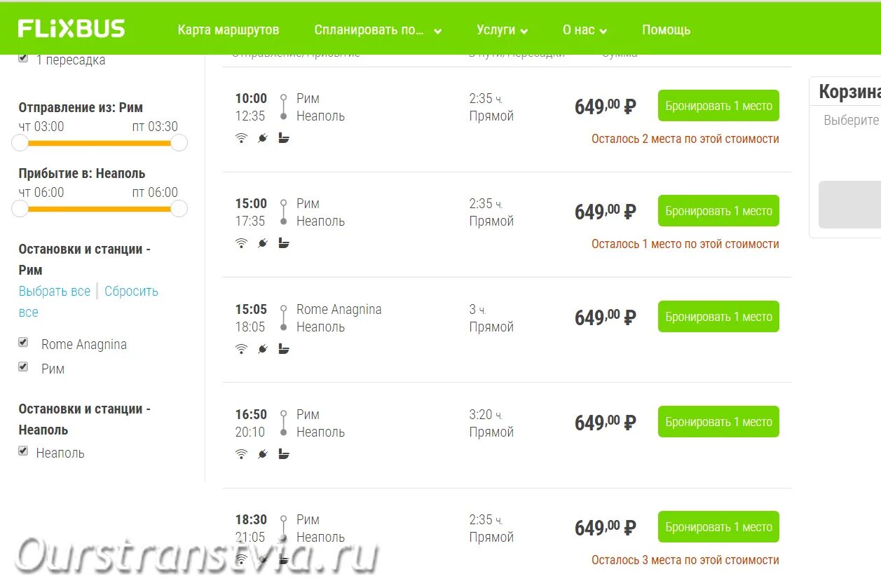Click power socket icon on the 16:50 trip
The image size is (881, 588).
click(x=263, y=454)
